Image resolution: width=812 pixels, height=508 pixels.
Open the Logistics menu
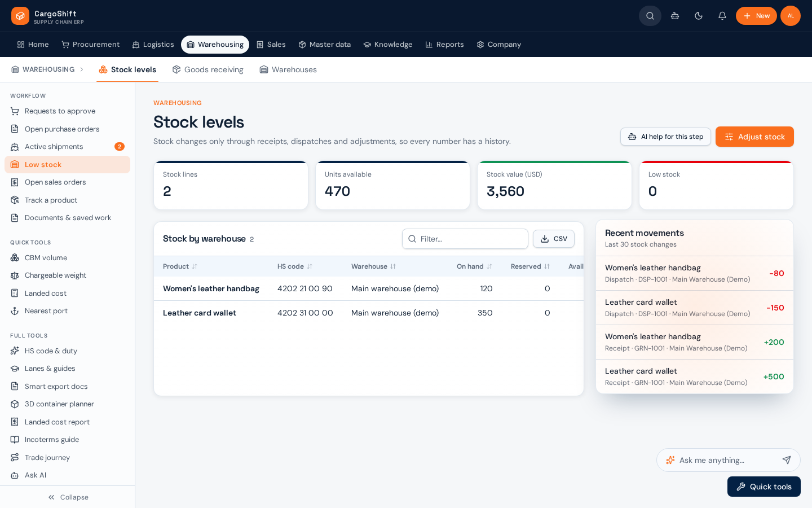tap(153, 45)
